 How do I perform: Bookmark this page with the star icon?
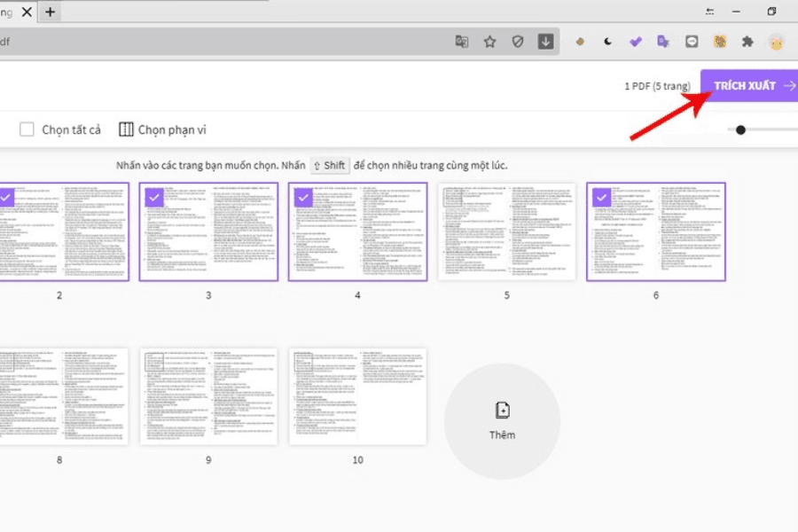tap(489, 41)
